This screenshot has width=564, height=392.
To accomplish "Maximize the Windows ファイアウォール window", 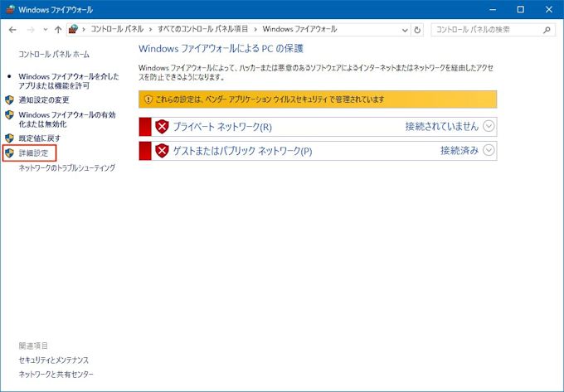I will click(x=521, y=9).
